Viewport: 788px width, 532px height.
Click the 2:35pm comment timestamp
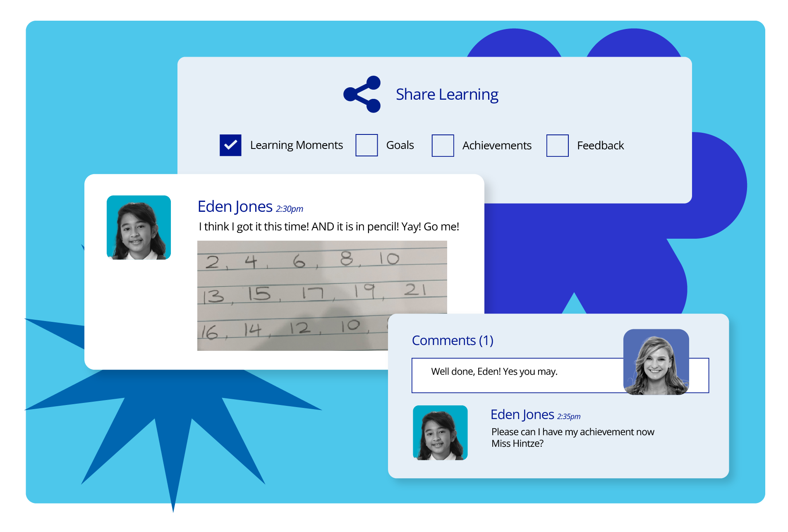coord(569,417)
